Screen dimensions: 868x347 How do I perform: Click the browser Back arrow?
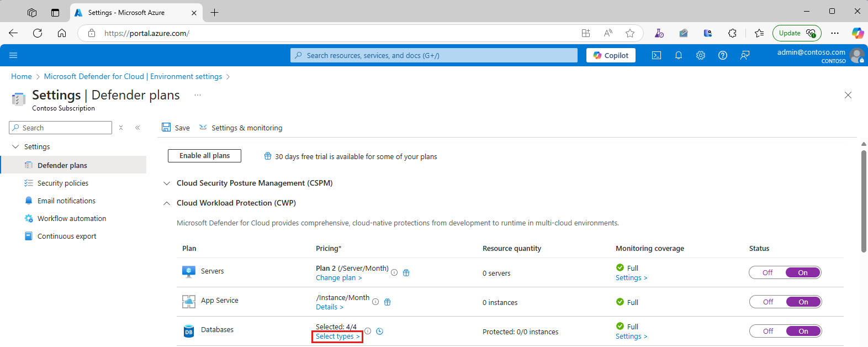tap(13, 33)
